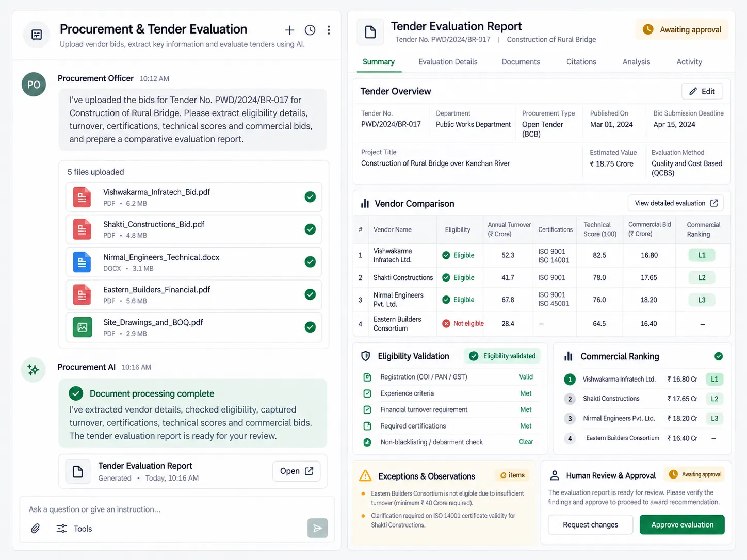This screenshot has height=560, width=747.
Task: Open the Activity tab
Action: (x=689, y=62)
